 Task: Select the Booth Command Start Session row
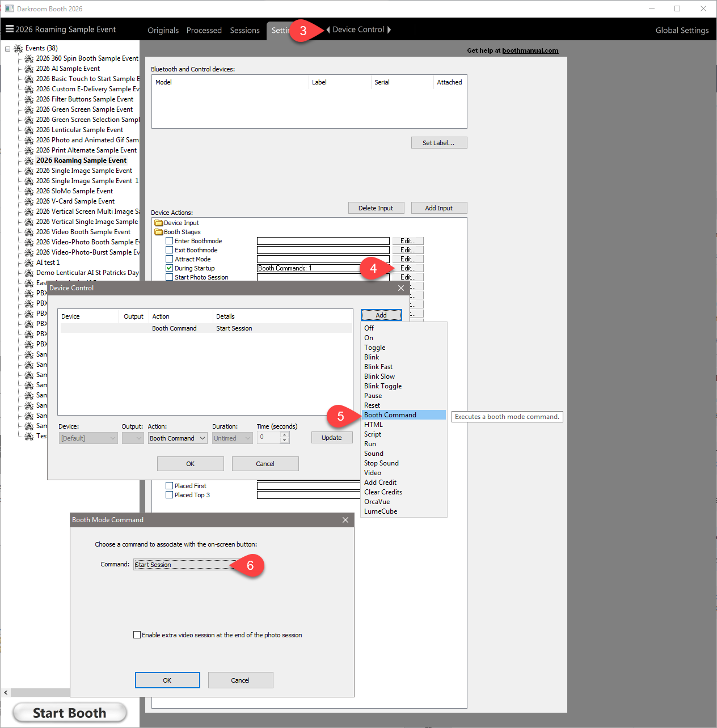(x=204, y=328)
